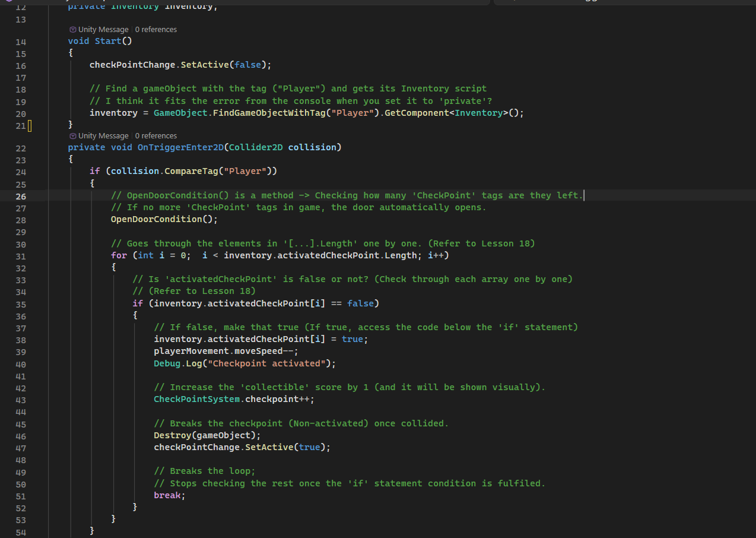Click the Debug class name on line 40

point(167,363)
